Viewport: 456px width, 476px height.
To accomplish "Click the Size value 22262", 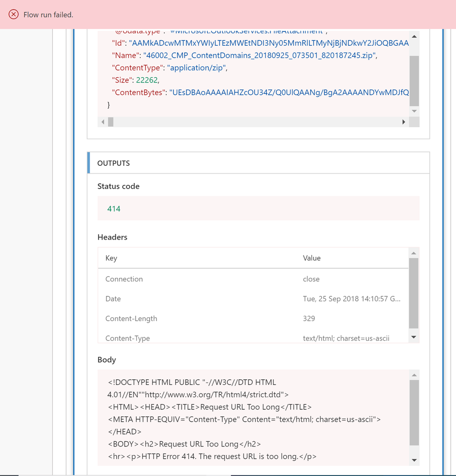I will (x=147, y=80).
